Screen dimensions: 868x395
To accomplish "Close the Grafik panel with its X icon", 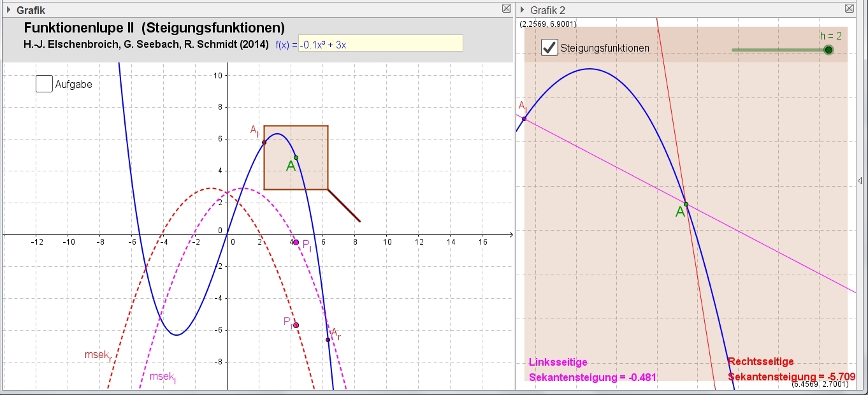I will 506,9.
